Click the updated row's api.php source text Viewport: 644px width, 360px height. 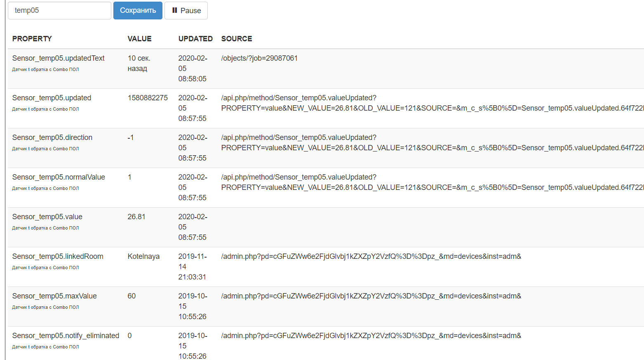point(432,103)
